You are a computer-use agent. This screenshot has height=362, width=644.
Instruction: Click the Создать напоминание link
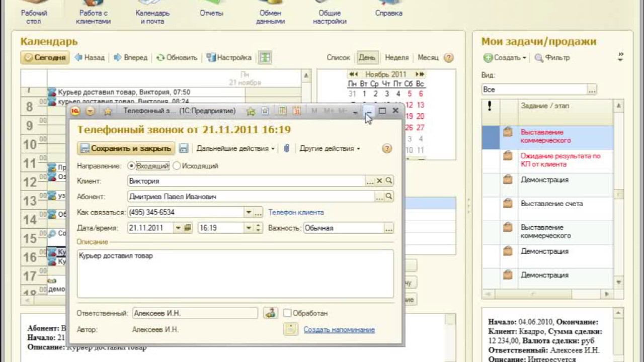click(x=339, y=329)
